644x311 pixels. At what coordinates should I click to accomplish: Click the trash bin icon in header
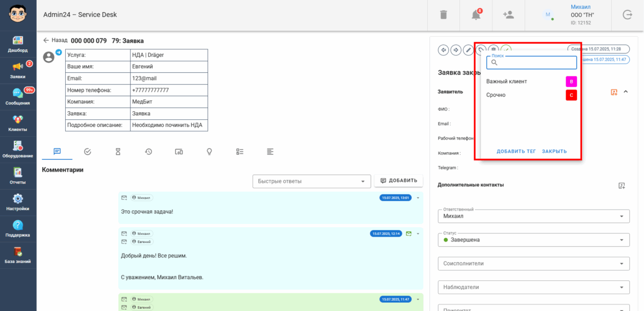(443, 15)
